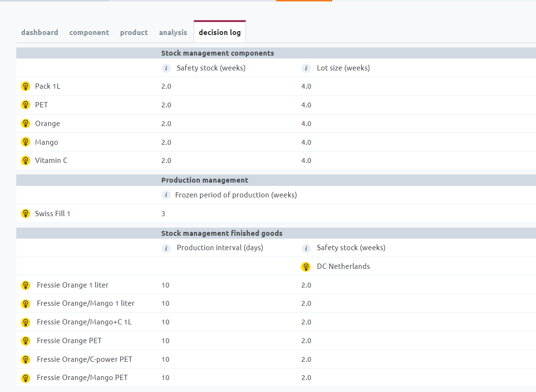Image resolution: width=536 pixels, height=392 pixels.
Task: Click the lightbulb icon beside Swiss Fill 1
Action: coord(25,214)
